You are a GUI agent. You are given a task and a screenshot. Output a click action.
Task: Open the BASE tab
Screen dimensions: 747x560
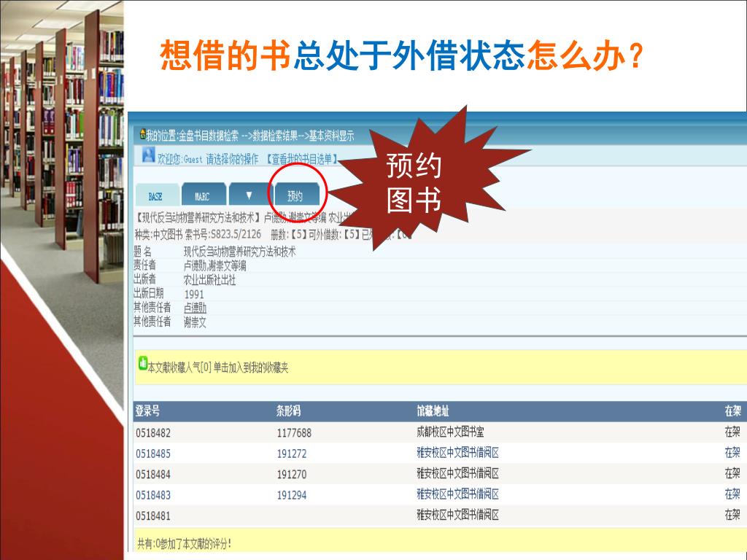click(x=158, y=195)
